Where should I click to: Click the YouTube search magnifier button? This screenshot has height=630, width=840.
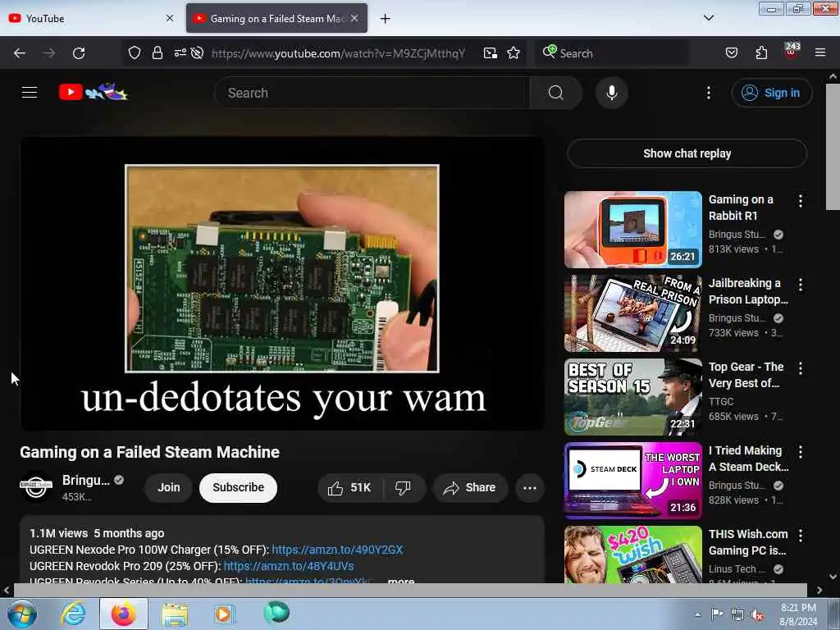point(556,93)
